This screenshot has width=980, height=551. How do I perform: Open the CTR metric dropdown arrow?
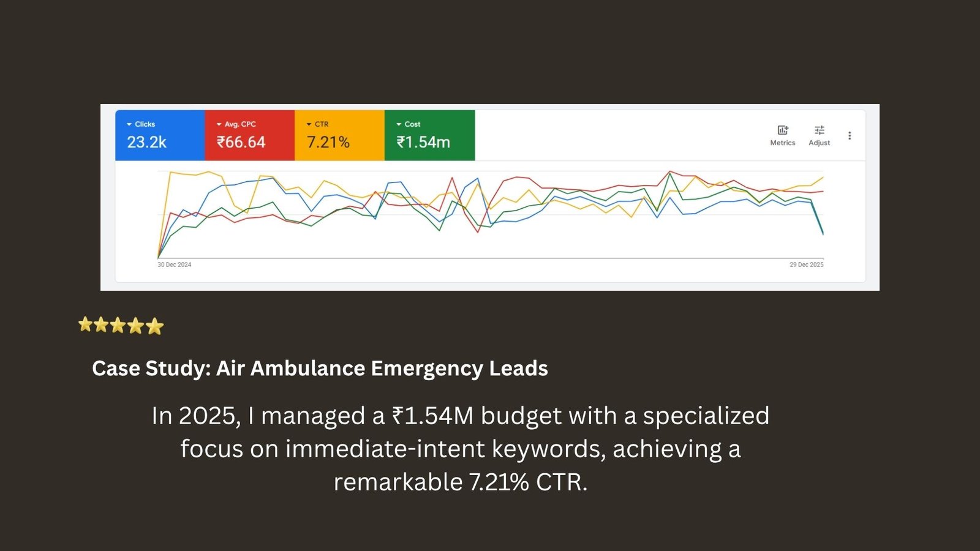pyautogui.click(x=309, y=124)
